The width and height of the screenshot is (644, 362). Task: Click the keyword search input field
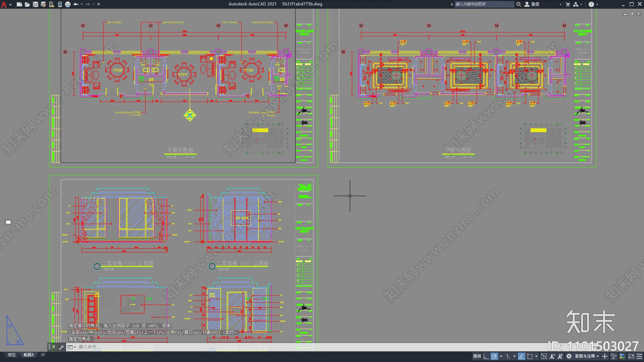[x=484, y=4]
